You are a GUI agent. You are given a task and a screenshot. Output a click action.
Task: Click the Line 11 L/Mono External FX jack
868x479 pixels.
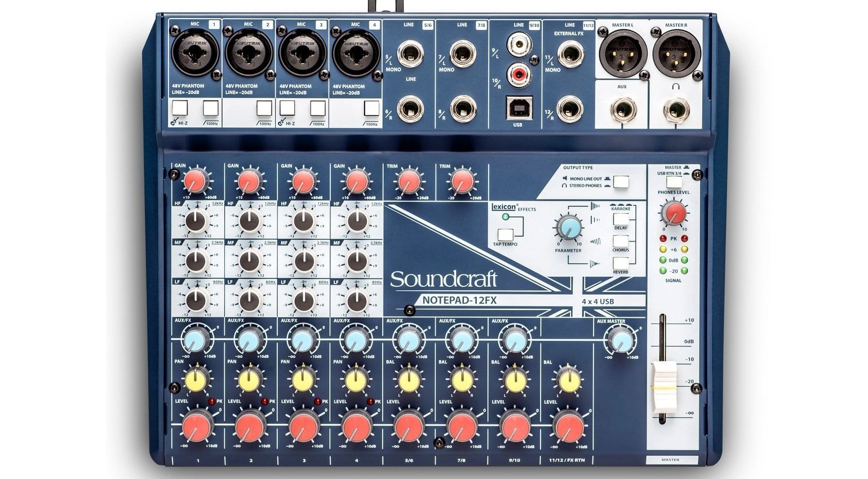point(570,55)
